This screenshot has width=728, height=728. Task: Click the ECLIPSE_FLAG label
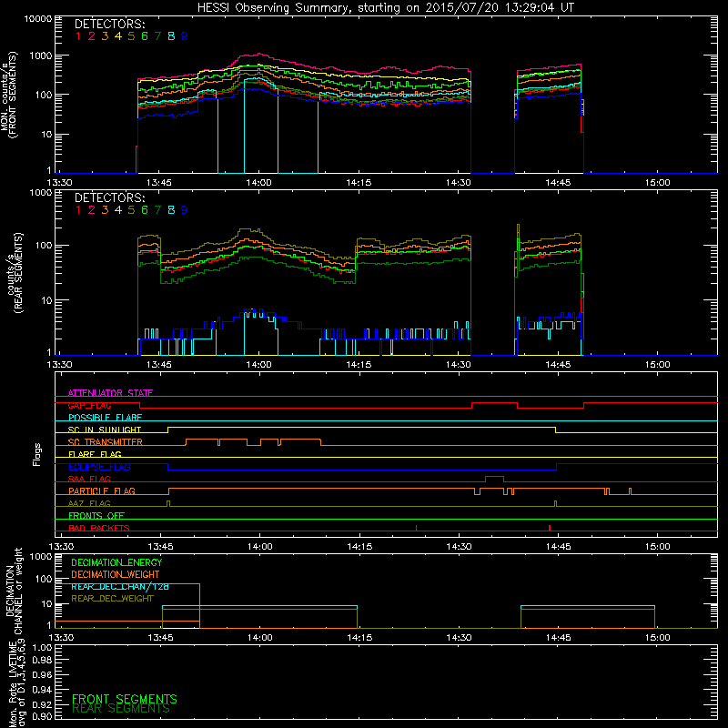[x=99, y=467]
